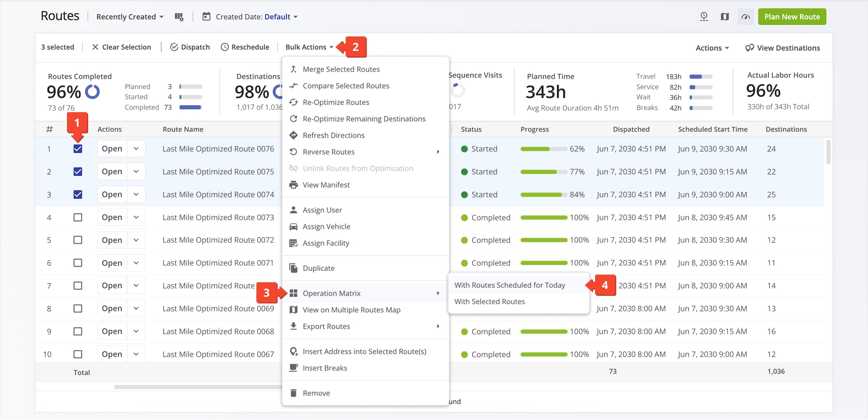Screen dimensions: 868x420
Task: Deselect the checkbox for Route 0074
Action: point(78,195)
